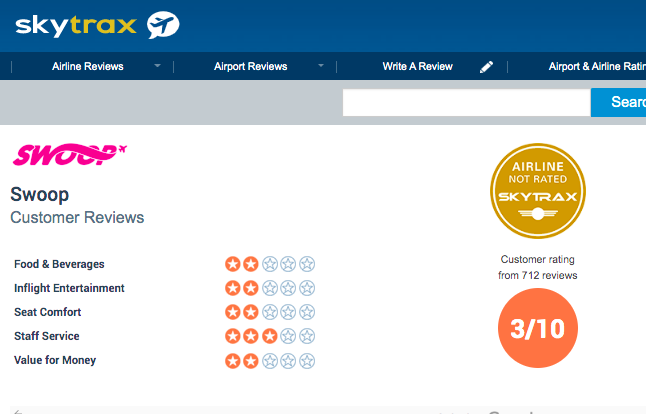Viewport: 646px width, 414px height.
Task: Click the Staff Service label
Action: [x=47, y=336]
